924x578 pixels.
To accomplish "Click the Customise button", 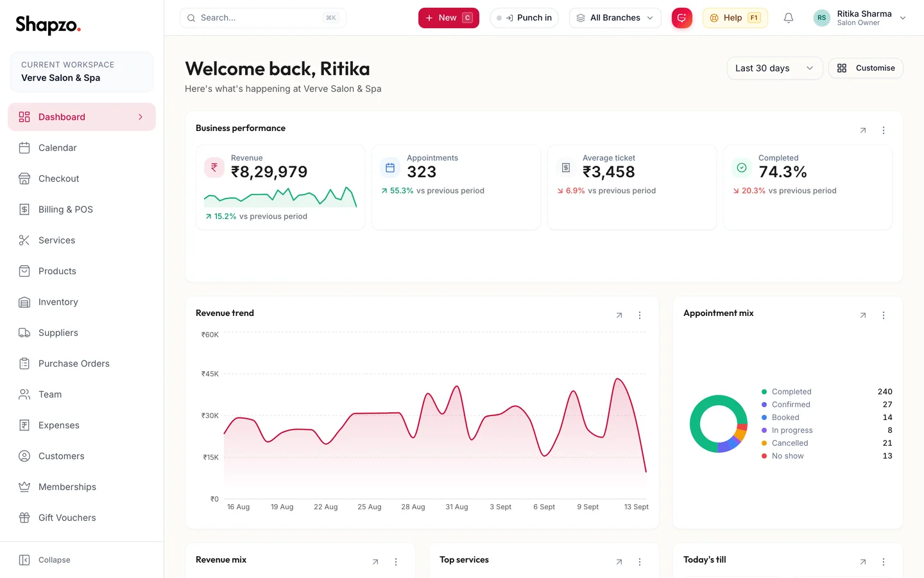I will pyautogui.click(x=866, y=68).
